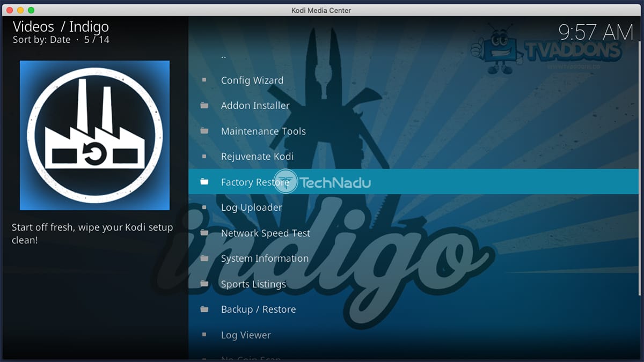Click the Videos / Indigo breadcrumb title
644x362 pixels.
61,26
